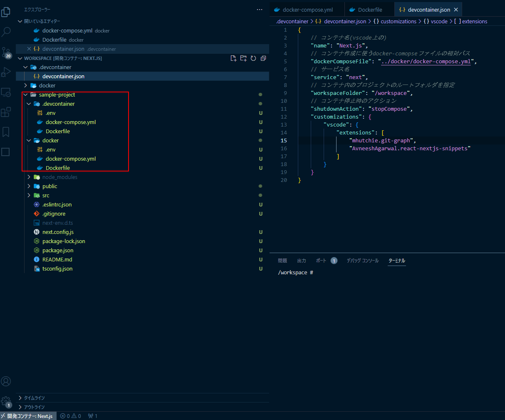
Task: Open docker-compose.yml from open editors list
Action: [x=143, y=30]
